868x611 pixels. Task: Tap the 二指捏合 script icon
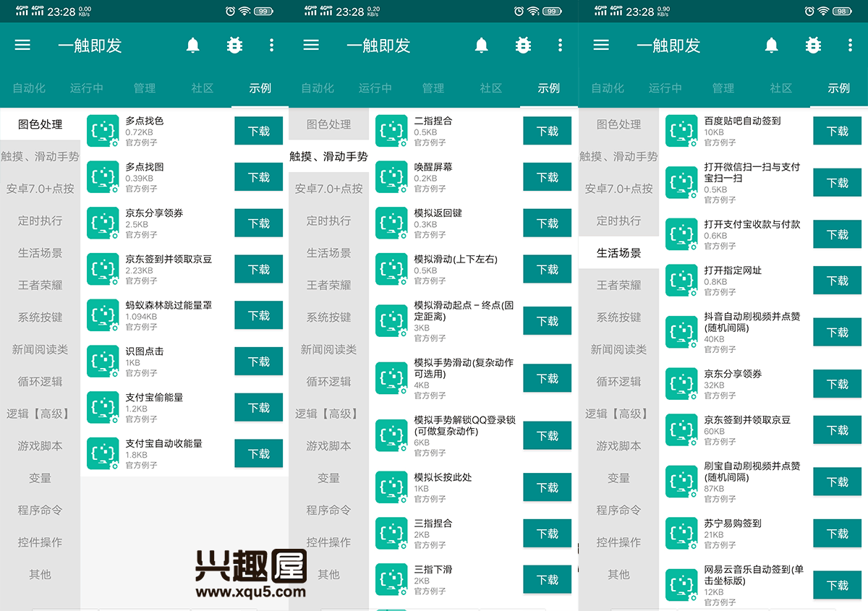tap(391, 131)
